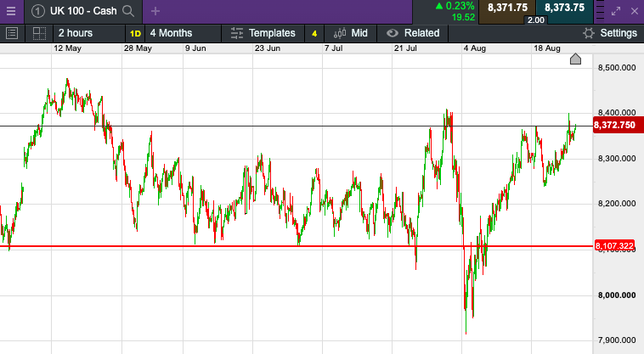Search for an instrument with the magnifier
Screen dimensions: 644x354
coord(128,11)
